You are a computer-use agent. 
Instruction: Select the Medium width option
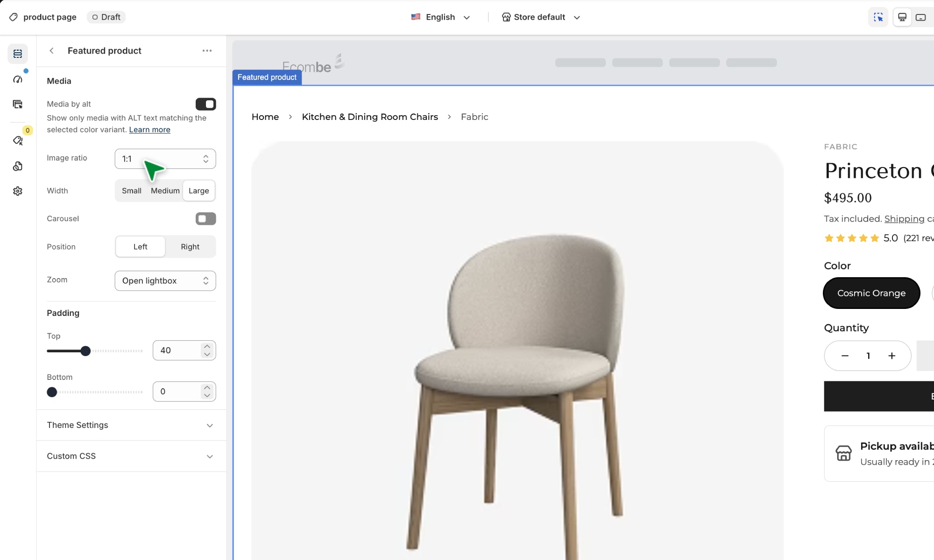click(x=165, y=190)
